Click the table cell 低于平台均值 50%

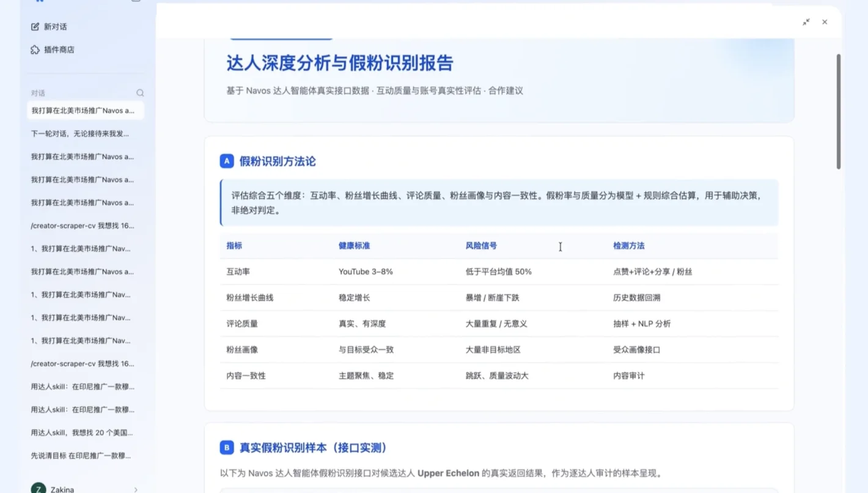499,272
